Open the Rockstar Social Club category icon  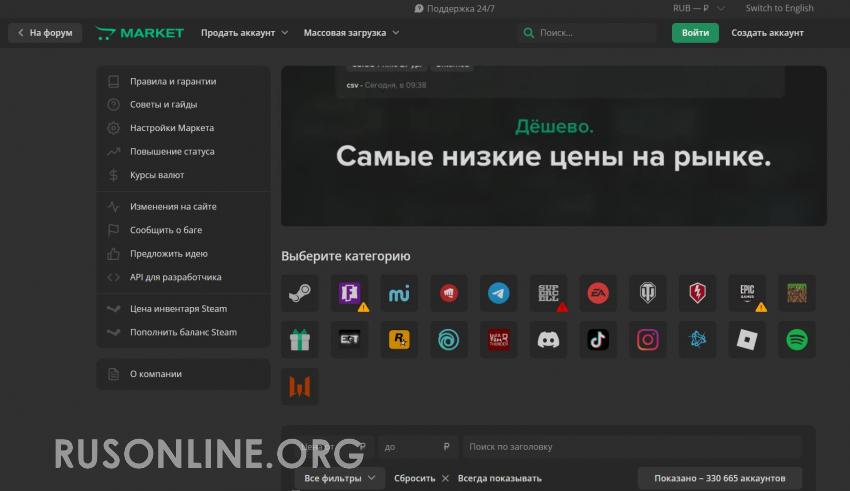tap(400, 340)
